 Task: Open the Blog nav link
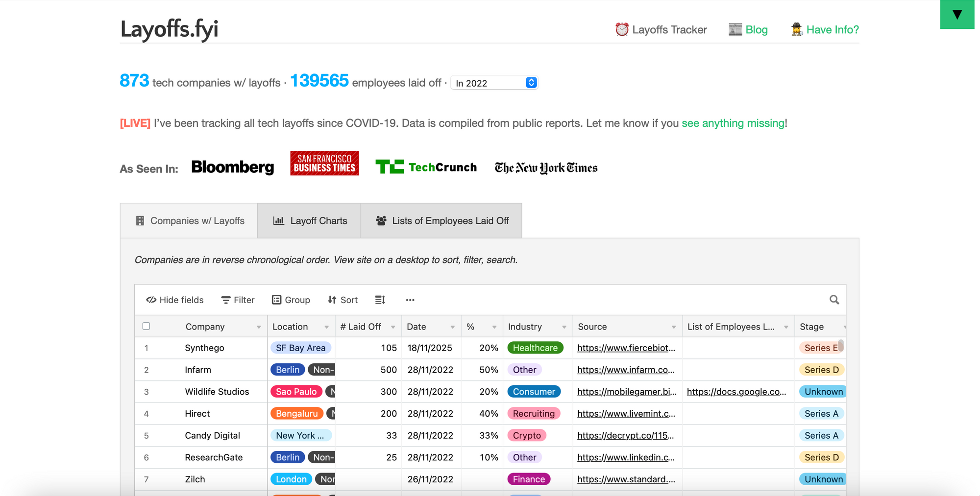757,30
